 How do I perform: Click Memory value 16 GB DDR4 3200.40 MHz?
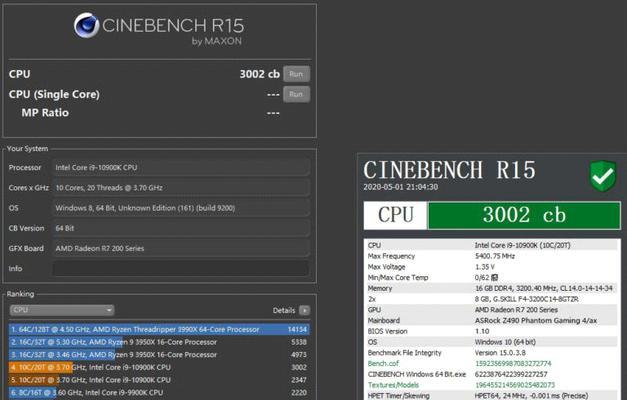pyautogui.click(x=544, y=288)
